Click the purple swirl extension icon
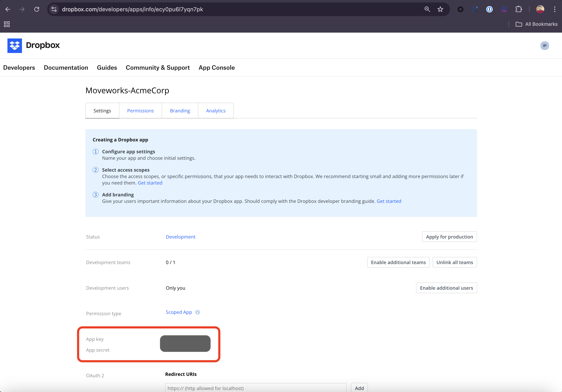 click(504, 9)
